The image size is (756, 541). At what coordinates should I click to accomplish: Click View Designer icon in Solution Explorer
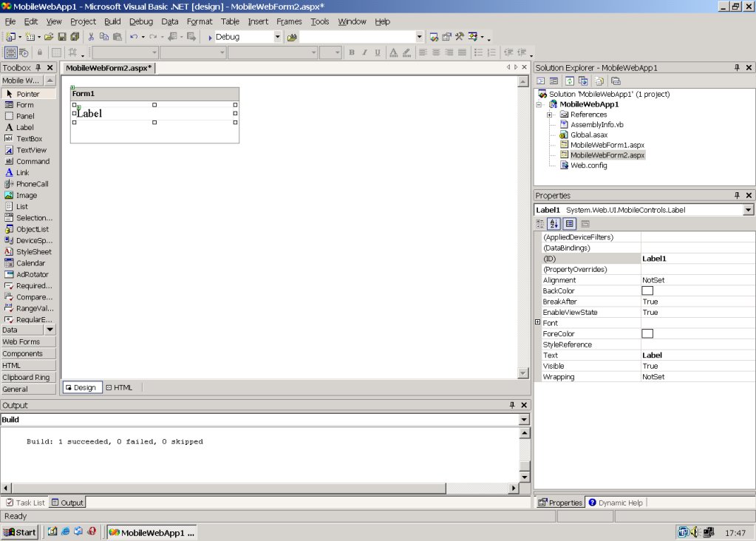(554, 81)
